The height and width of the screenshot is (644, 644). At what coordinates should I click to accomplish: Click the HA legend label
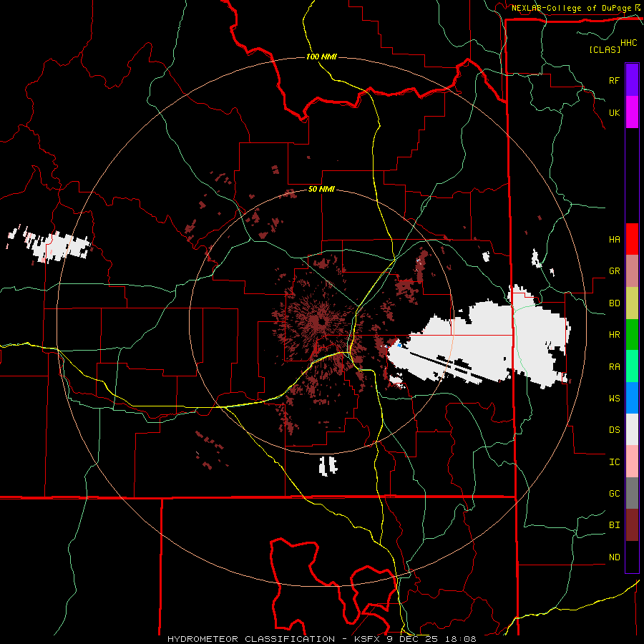(x=615, y=240)
